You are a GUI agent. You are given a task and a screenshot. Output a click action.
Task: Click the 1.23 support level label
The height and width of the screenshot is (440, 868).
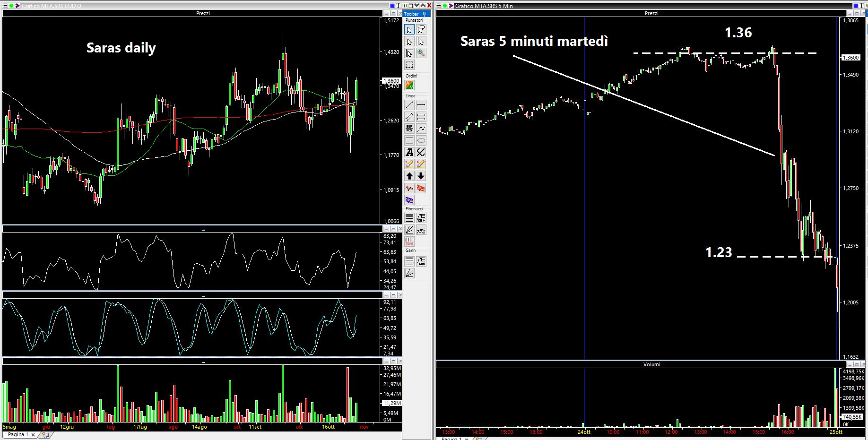[719, 252]
